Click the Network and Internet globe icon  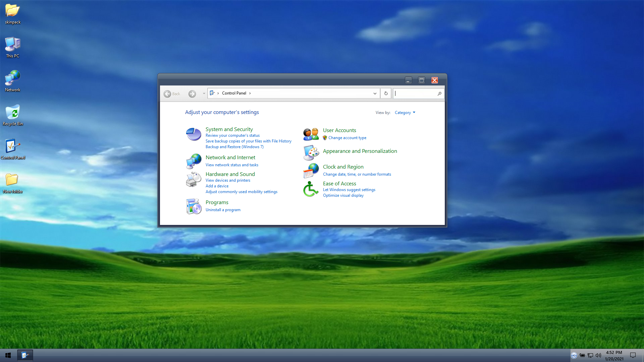coord(194,161)
